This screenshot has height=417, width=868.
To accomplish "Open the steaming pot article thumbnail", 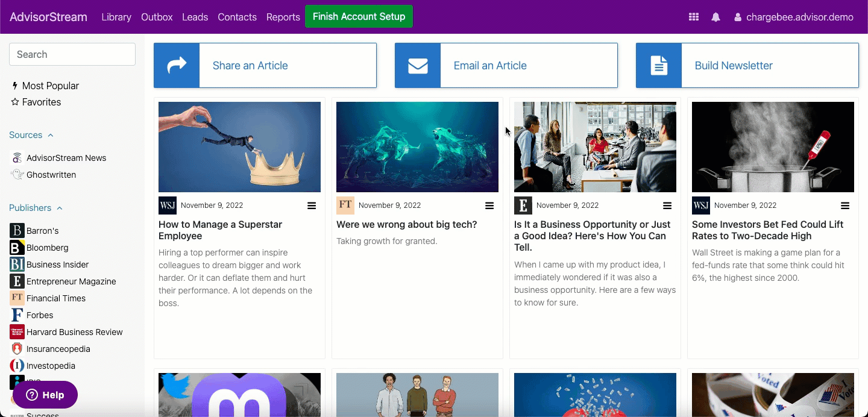I will tap(773, 147).
